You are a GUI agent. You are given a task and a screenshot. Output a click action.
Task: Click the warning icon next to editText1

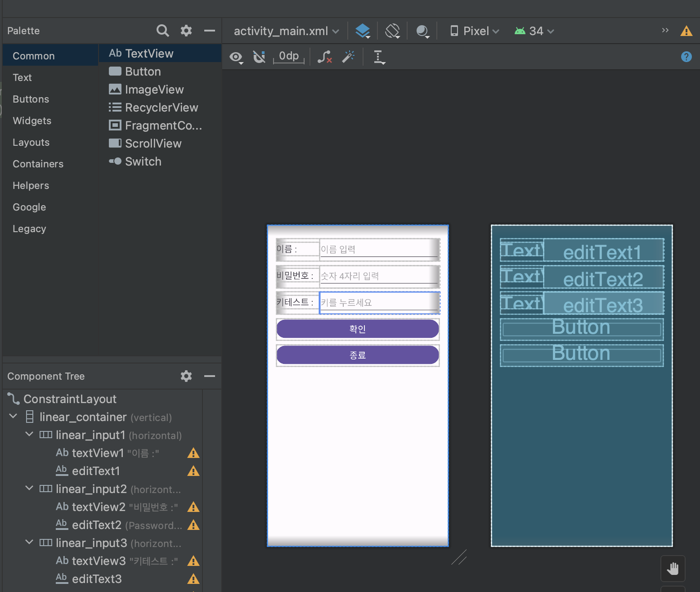point(193,471)
